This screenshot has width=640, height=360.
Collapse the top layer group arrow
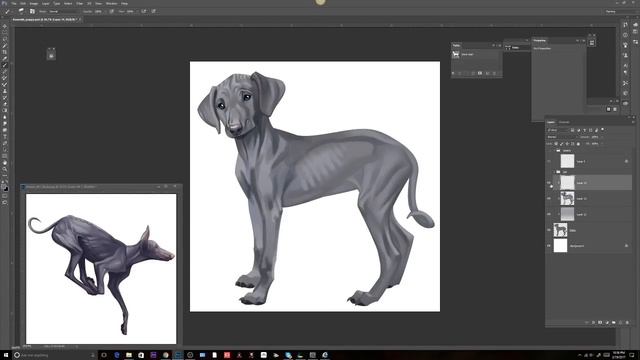[x=554, y=151]
